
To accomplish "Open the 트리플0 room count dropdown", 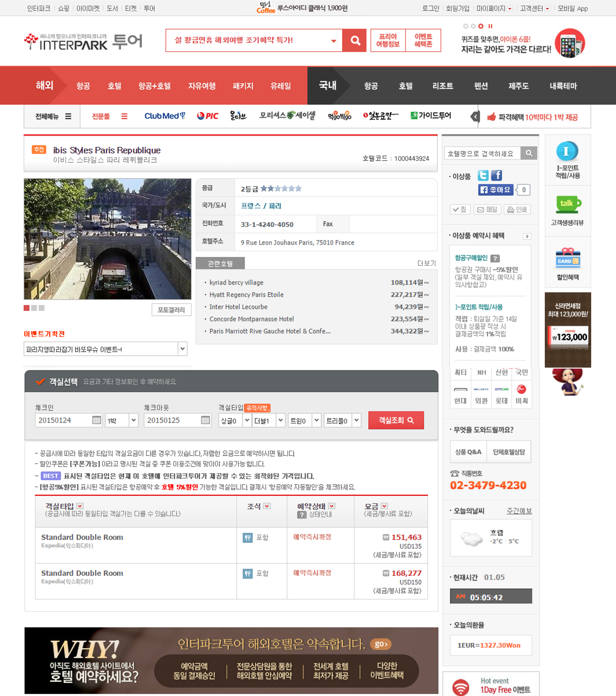I will tap(357, 420).
